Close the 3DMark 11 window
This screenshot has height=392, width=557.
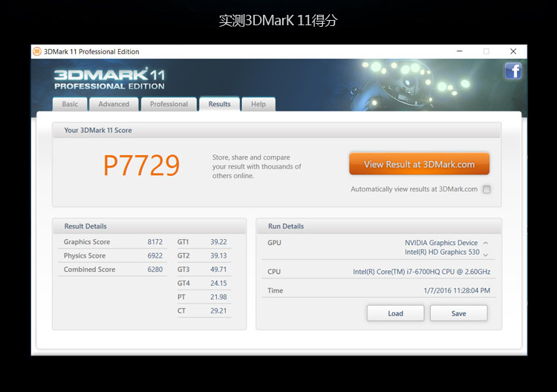(513, 51)
